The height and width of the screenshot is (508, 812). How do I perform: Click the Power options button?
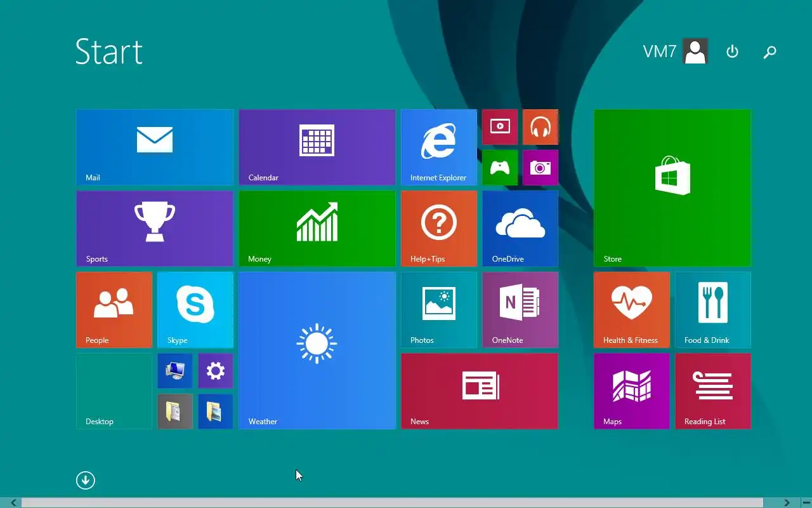[732, 51]
